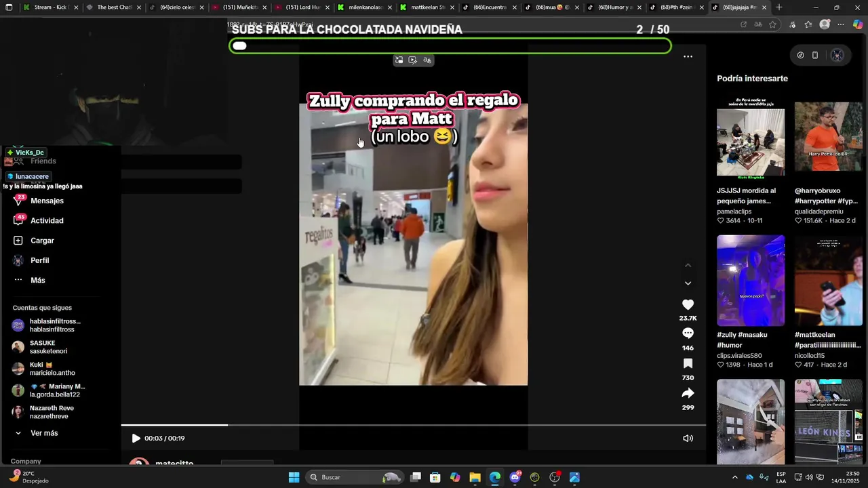
Task: Open TikTok user avatar top right
Action: 837,56
